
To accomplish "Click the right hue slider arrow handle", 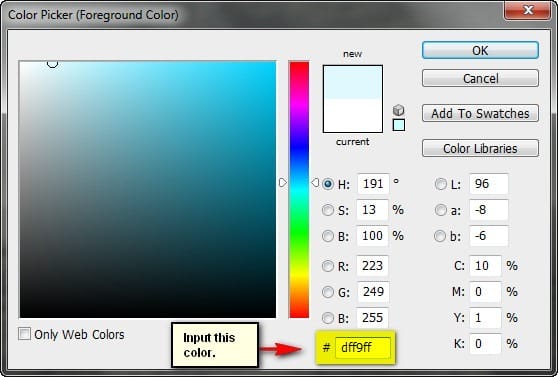I will (x=315, y=183).
